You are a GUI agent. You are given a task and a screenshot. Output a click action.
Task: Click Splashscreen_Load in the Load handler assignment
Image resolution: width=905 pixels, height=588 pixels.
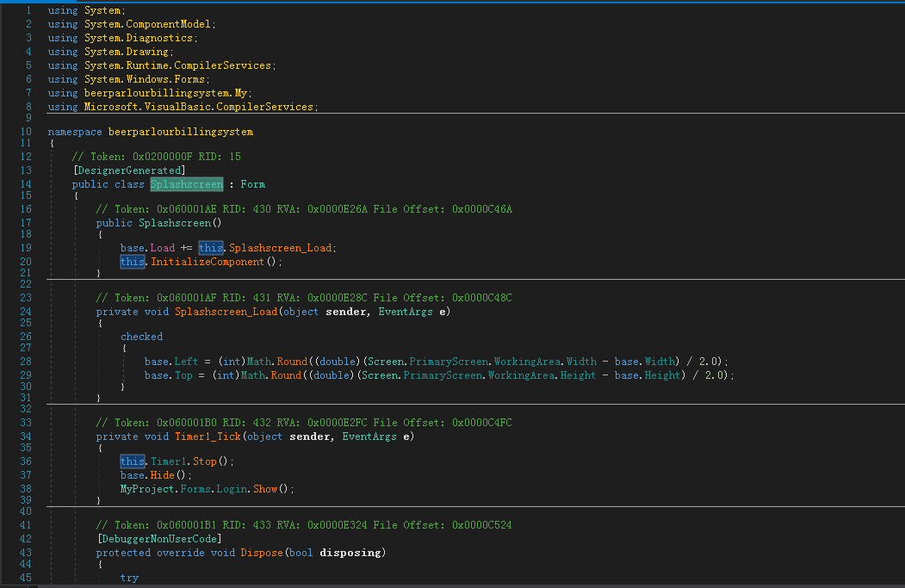[x=282, y=248]
